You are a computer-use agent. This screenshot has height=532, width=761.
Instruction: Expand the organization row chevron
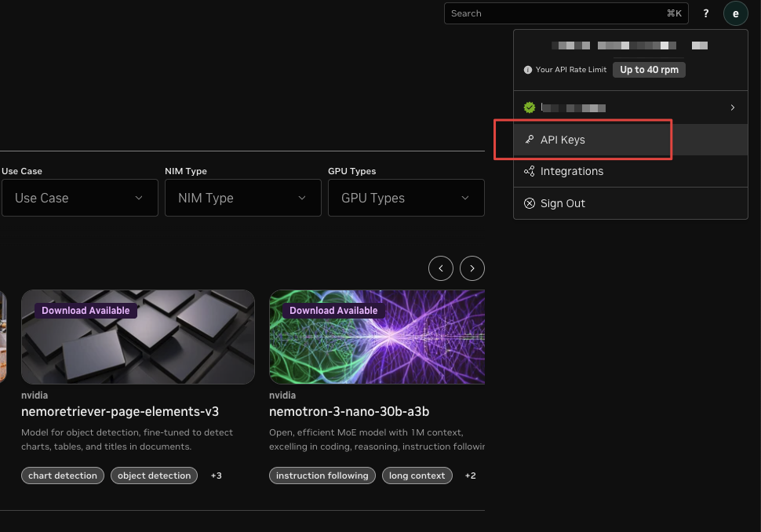733,107
